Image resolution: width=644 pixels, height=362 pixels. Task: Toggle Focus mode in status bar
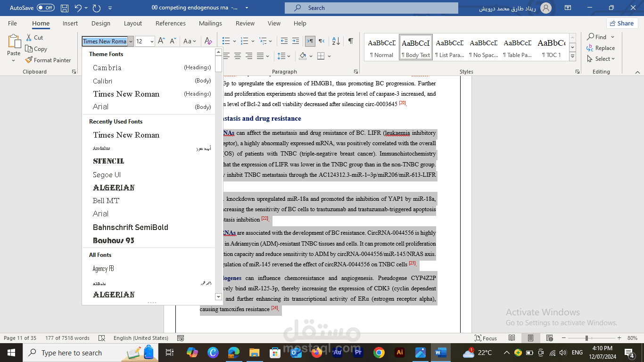[486, 338]
